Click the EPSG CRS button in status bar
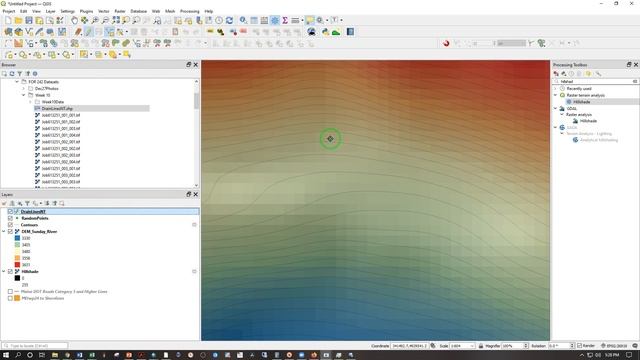 click(614, 346)
